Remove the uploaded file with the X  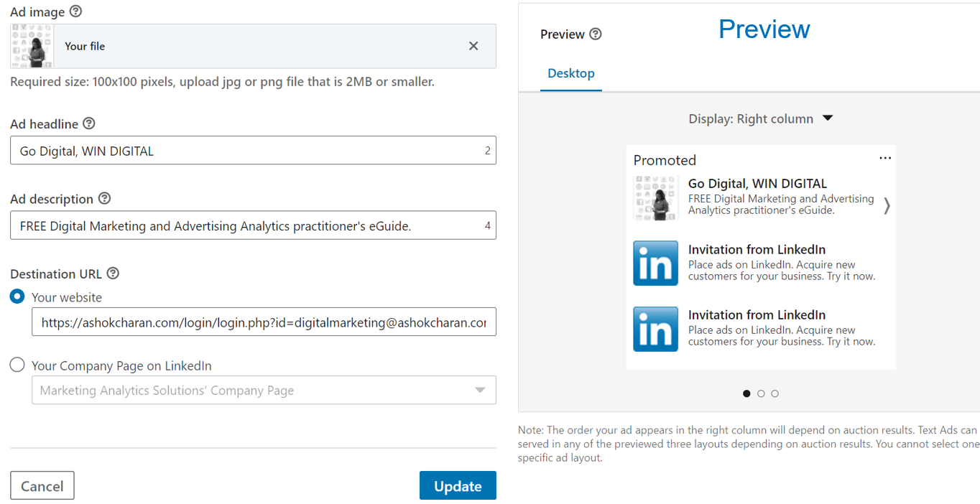coord(473,46)
